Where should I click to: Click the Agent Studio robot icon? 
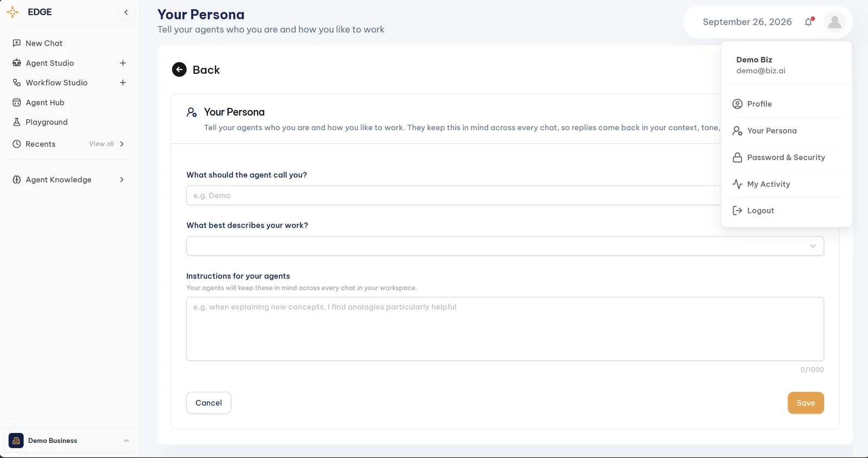point(17,63)
